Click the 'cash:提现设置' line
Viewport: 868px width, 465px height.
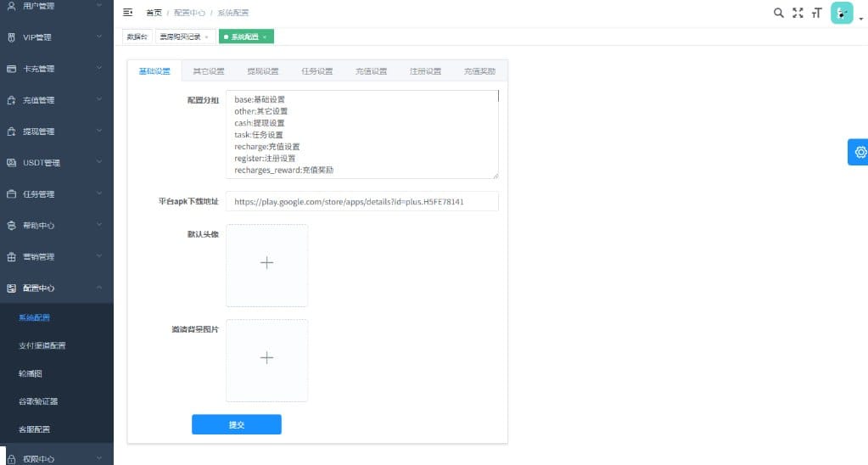(x=259, y=123)
